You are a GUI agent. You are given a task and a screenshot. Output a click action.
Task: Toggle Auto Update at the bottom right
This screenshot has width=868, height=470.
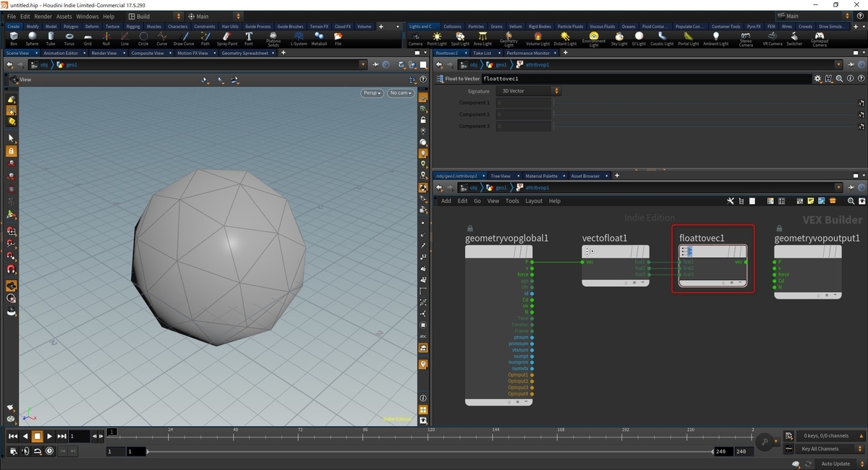(x=835, y=463)
